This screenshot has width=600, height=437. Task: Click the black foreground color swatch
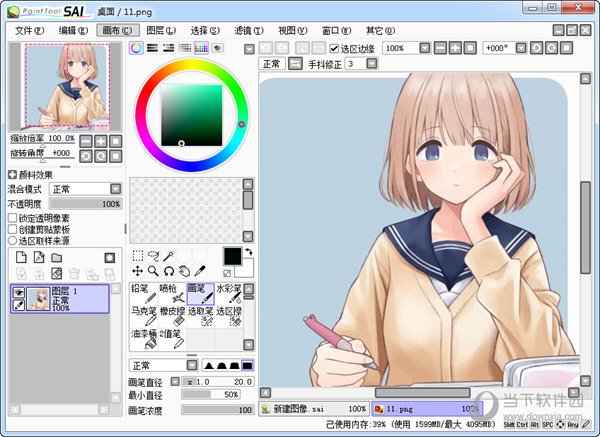coord(233,256)
